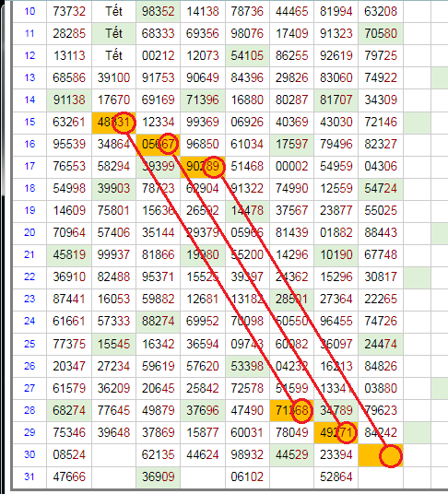This screenshot has height=494, width=448.
Task: Click the green cell 70580
Action: 381,33
